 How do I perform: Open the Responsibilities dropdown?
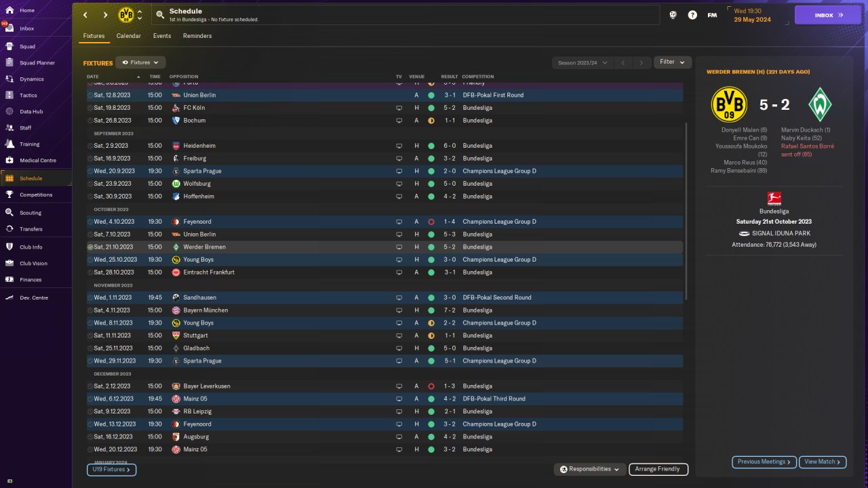(590, 469)
